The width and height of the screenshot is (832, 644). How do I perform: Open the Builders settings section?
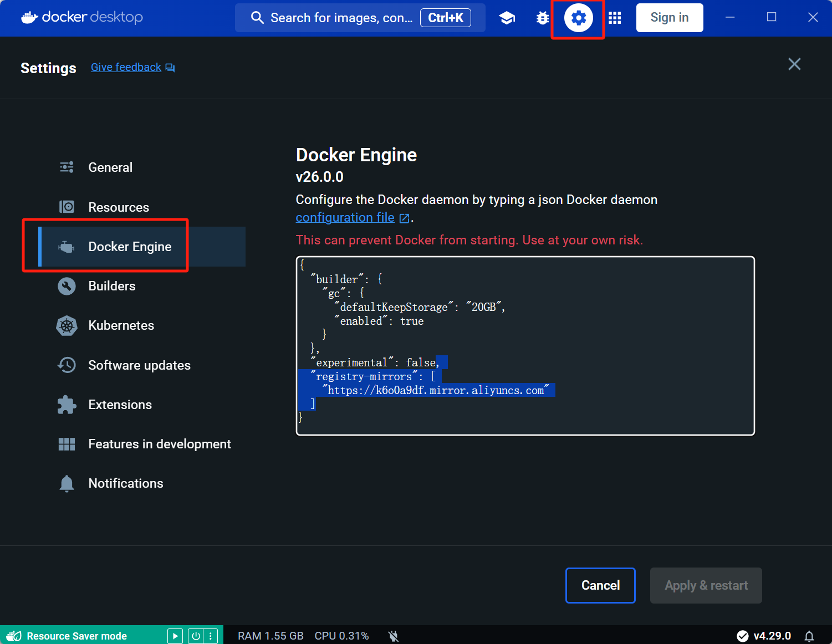pyautogui.click(x=142, y=286)
